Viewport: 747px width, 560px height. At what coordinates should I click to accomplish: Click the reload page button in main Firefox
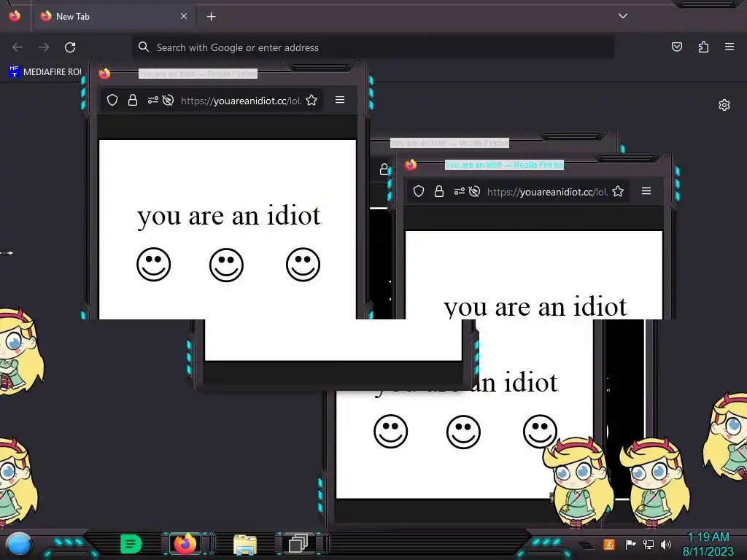pyautogui.click(x=70, y=47)
